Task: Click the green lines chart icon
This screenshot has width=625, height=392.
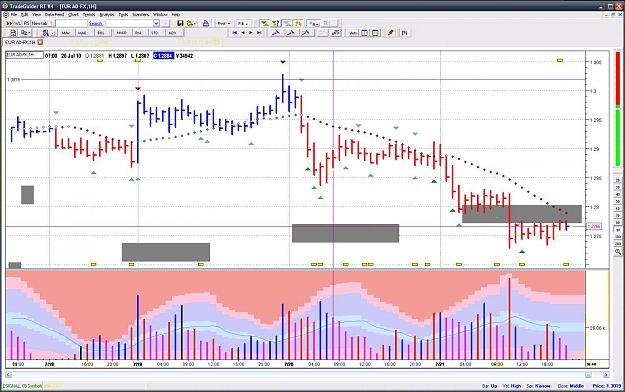Action: point(287,24)
